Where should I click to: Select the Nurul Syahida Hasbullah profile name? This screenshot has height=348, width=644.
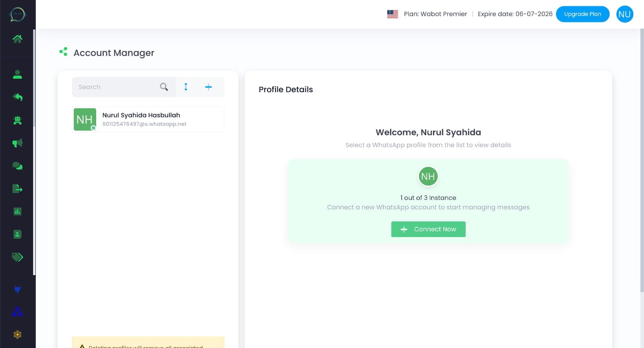pyautogui.click(x=141, y=115)
